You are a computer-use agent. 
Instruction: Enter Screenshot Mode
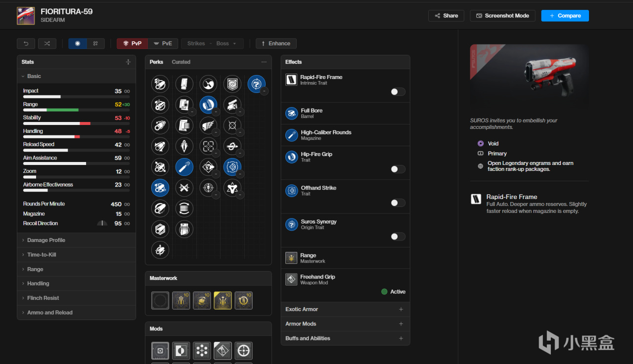[502, 16]
